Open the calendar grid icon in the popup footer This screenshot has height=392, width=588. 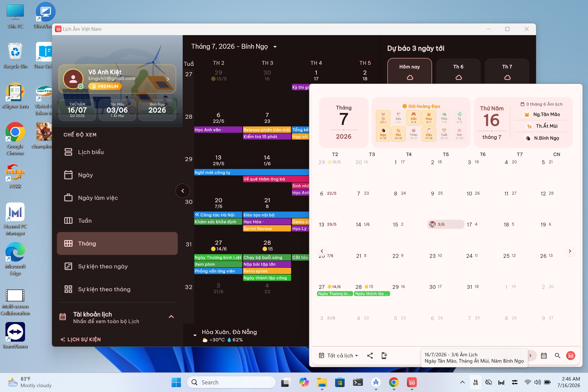[544, 356]
